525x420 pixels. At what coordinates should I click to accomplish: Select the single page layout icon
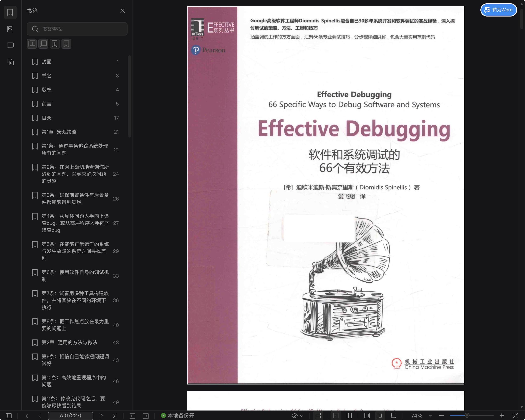click(x=336, y=416)
